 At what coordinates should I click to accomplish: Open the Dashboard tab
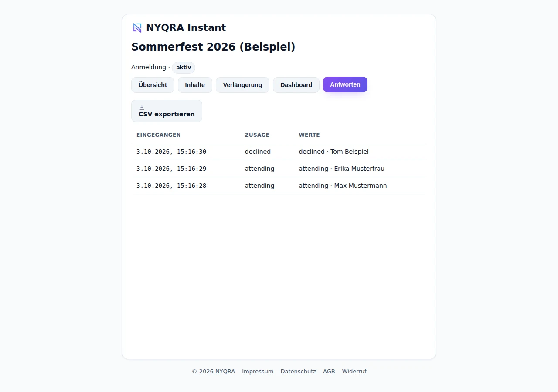296,85
